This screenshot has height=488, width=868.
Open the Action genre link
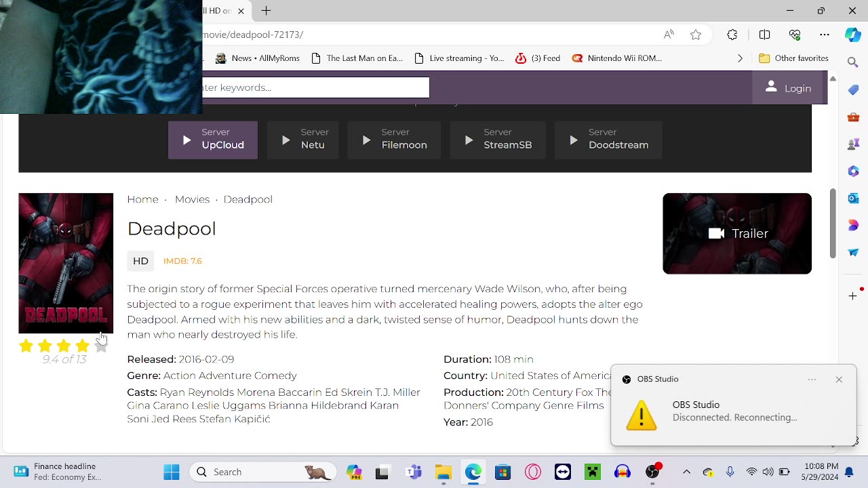point(178,375)
